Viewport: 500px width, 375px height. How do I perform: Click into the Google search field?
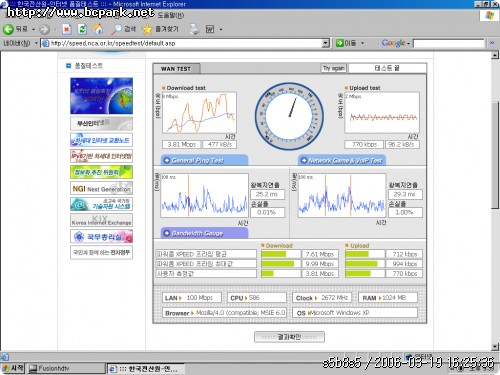(449, 43)
